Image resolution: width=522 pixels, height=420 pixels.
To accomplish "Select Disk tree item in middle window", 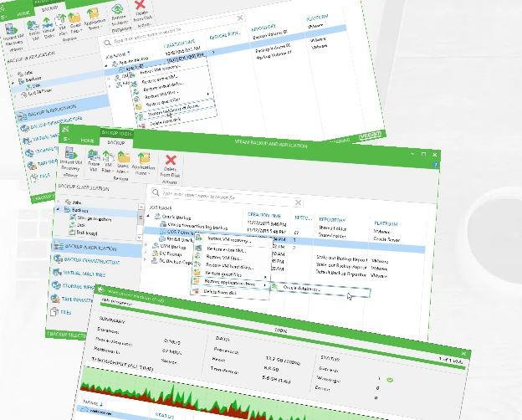I will [x=77, y=225].
